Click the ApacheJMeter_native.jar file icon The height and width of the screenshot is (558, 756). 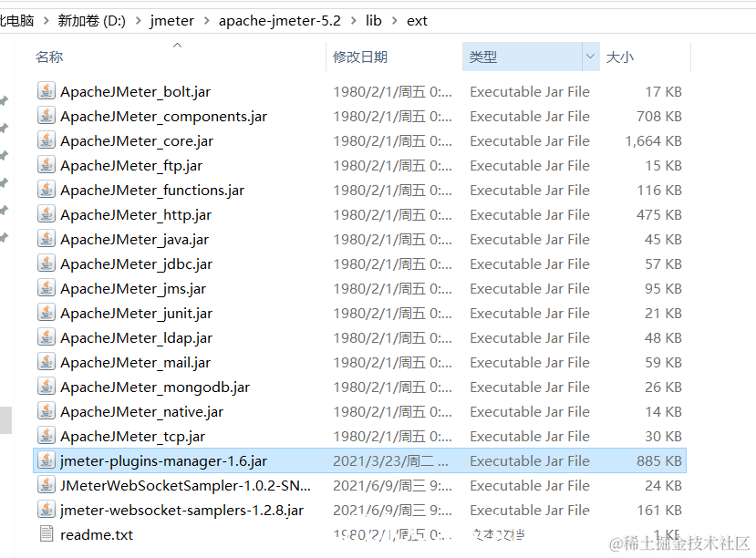tap(47, 410)
